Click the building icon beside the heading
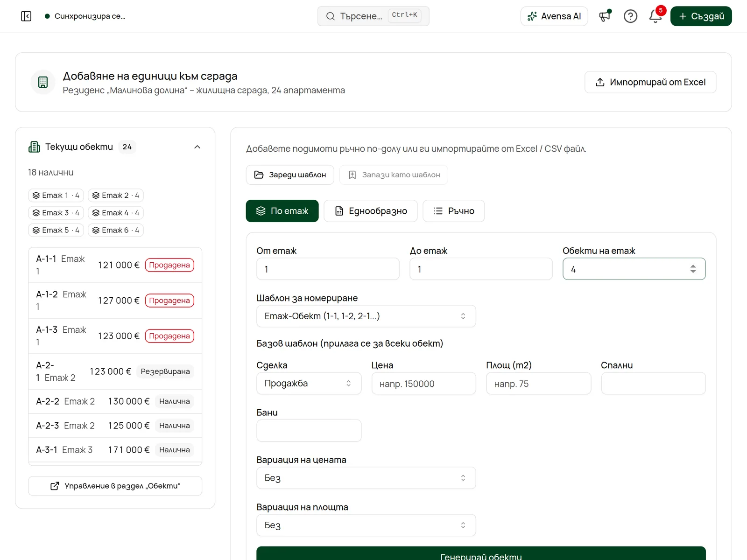The image size is (747, 560). 43,82
